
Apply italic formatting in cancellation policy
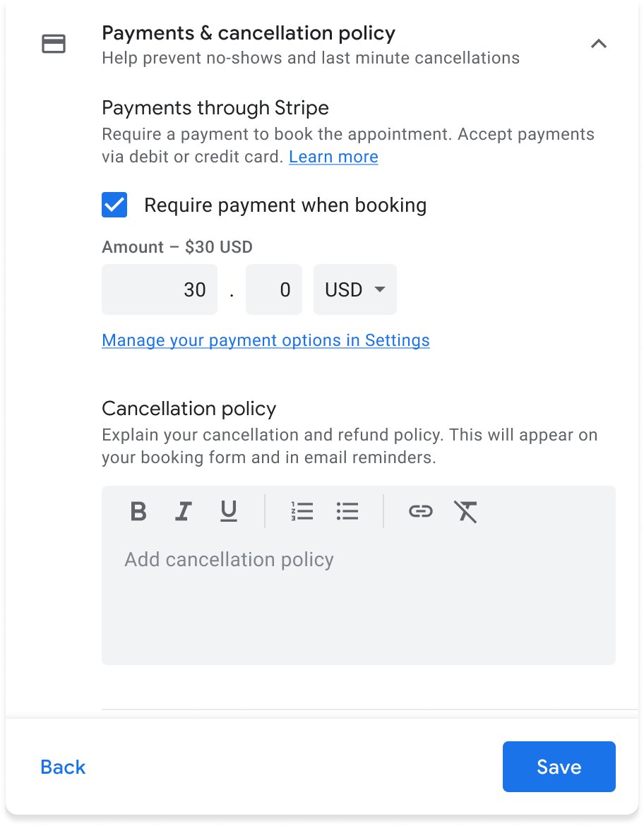coord(184,511)
